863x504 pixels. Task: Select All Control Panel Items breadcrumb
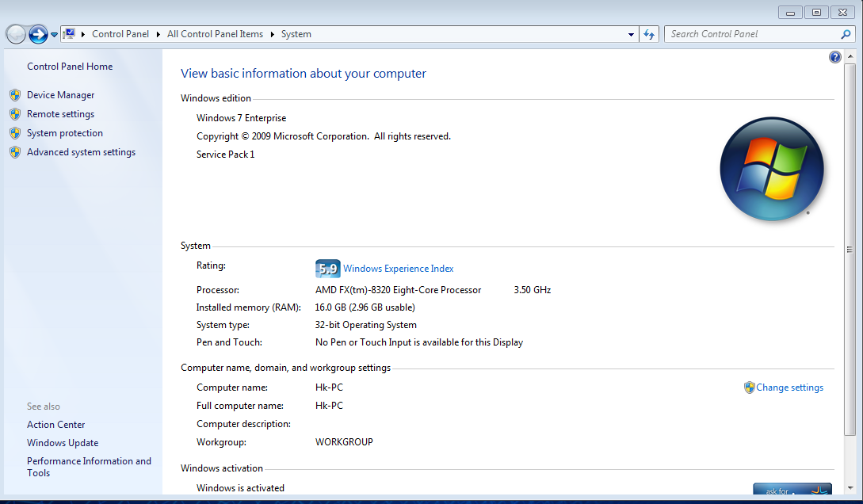point(216,34)
